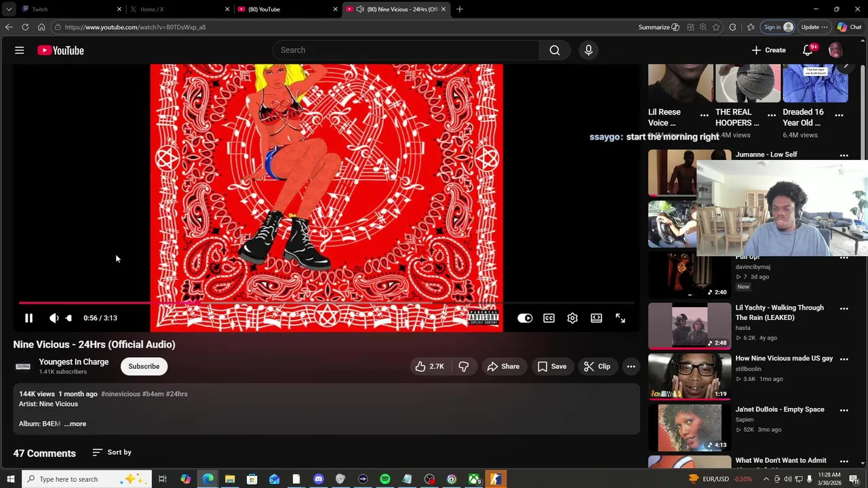Image resolution: width=868 pixels, height=488 pixels.
Task: Close the Twitch browser tab
Action: [119, 9]
